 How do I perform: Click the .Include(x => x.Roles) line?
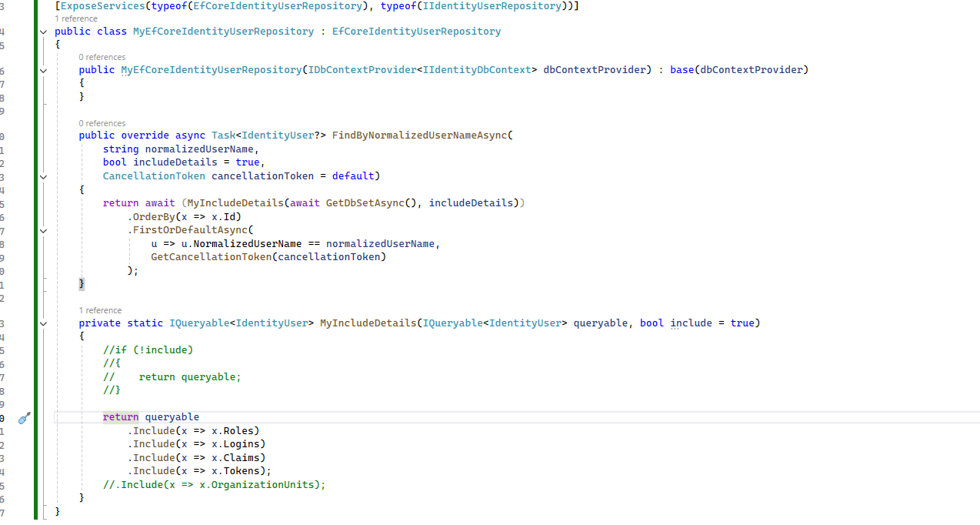(193, 431)
